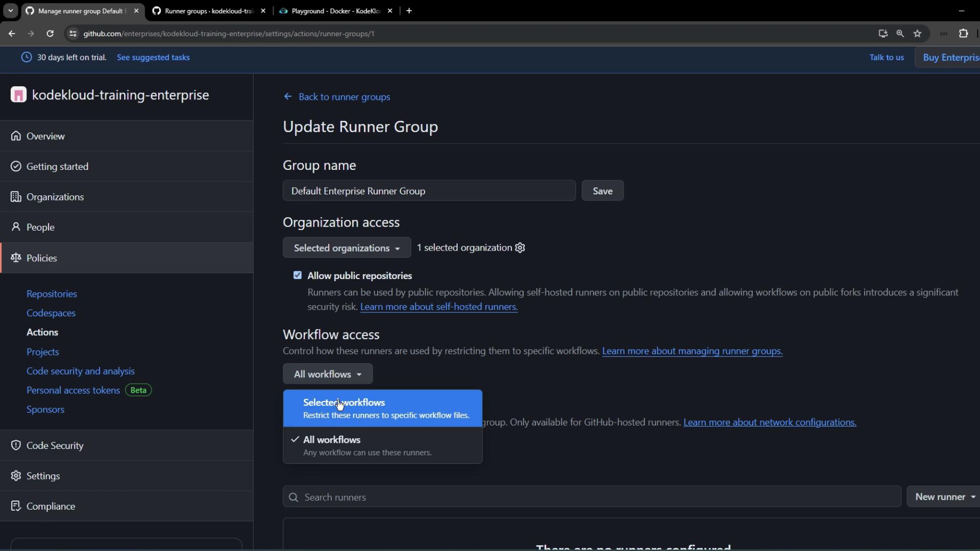Viewport: 980px width, 551px height.
Task: Click the browser zoom magnifier icon
Action: 900,34
